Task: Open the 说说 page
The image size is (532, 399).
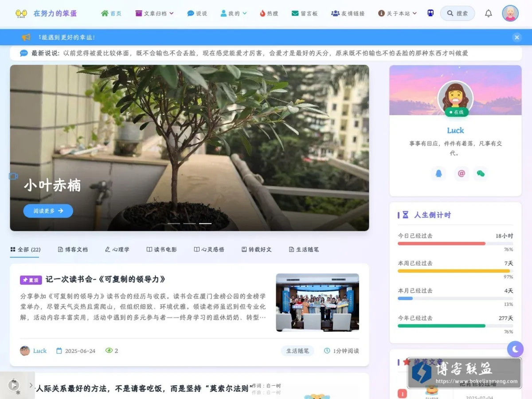Action: 197,13
